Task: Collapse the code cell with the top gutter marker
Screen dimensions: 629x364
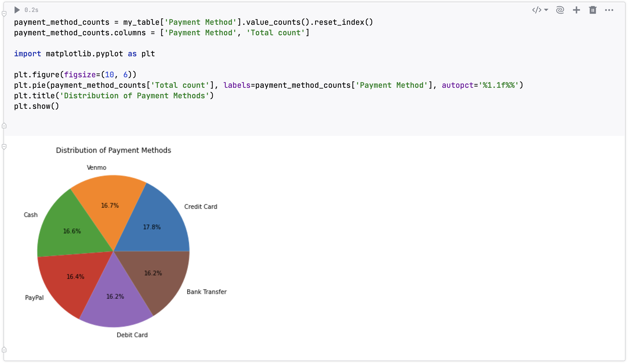Action: 4,125
